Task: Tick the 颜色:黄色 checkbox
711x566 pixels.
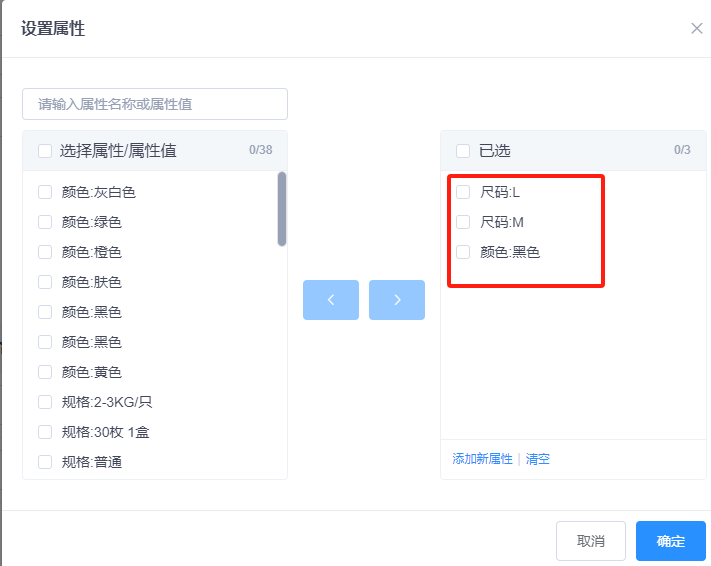Action: click(45, 372)
